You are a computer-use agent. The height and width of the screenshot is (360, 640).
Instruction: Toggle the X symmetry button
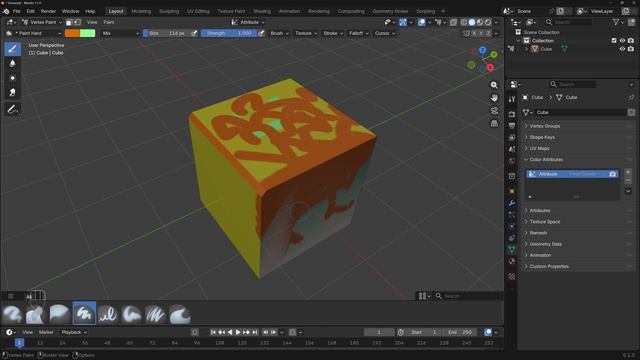474,33
